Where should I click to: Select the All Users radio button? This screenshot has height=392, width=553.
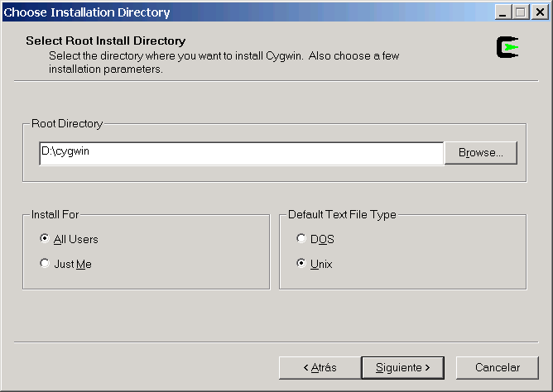(45, 238)
